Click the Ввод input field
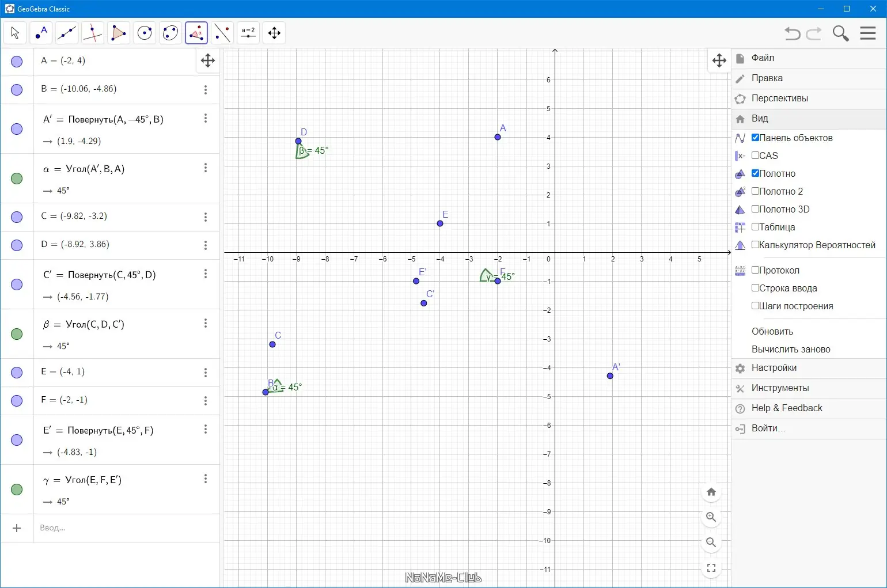This screenshot has height=588, width=887. click(127, 528)
